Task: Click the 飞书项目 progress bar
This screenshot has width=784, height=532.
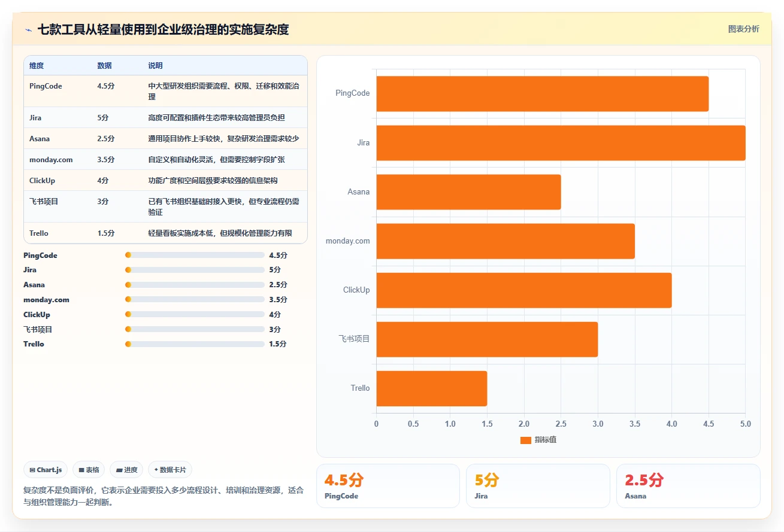Action: tap(195, 329)
